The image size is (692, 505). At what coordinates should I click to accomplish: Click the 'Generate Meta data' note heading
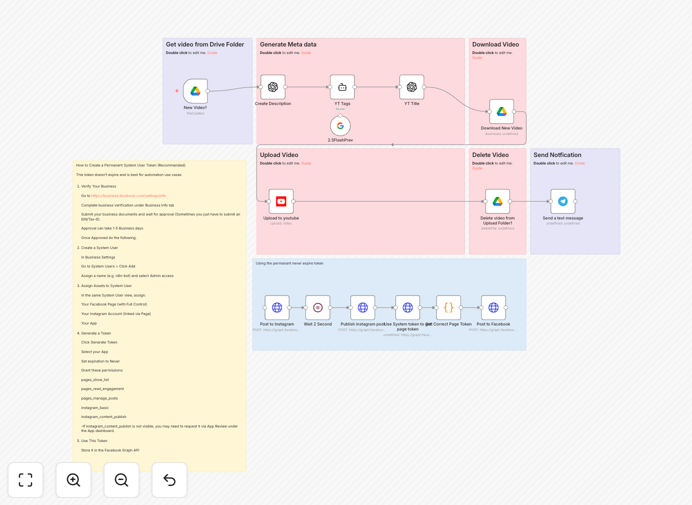point(288,44)
